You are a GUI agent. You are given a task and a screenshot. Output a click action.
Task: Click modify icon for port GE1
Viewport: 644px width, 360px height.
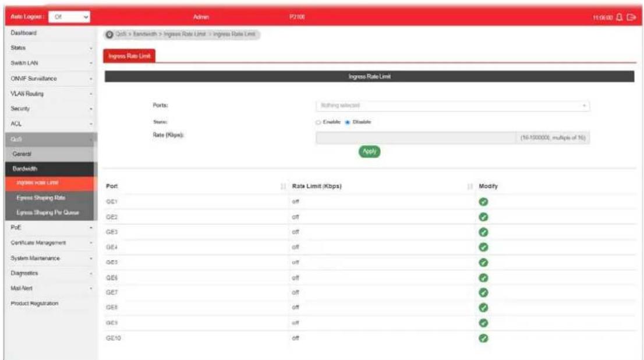(x=483, y=202)
